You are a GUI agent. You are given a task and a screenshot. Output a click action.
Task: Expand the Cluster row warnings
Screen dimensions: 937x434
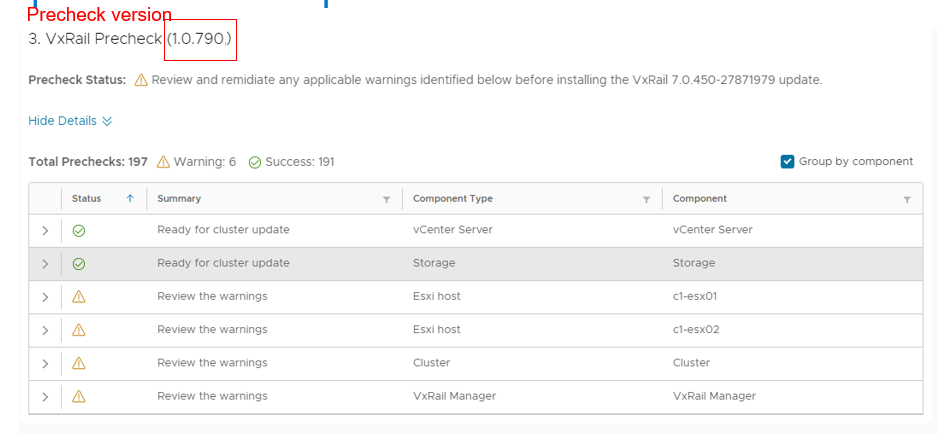click(x=45, y=363)
